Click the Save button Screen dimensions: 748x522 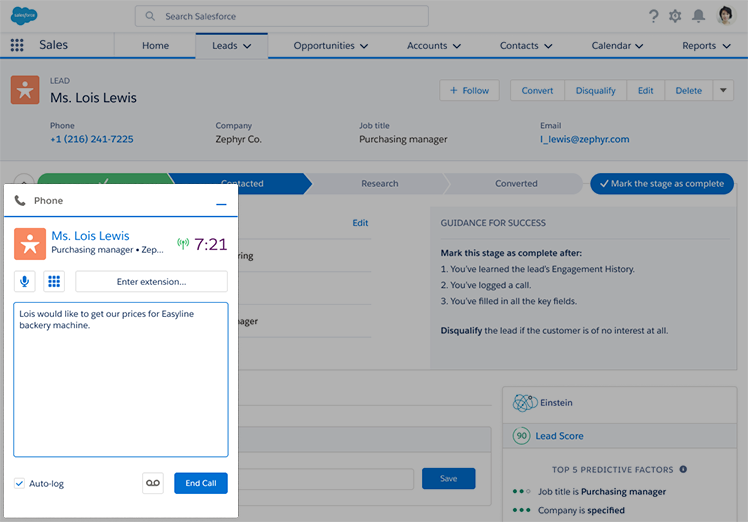448,479
